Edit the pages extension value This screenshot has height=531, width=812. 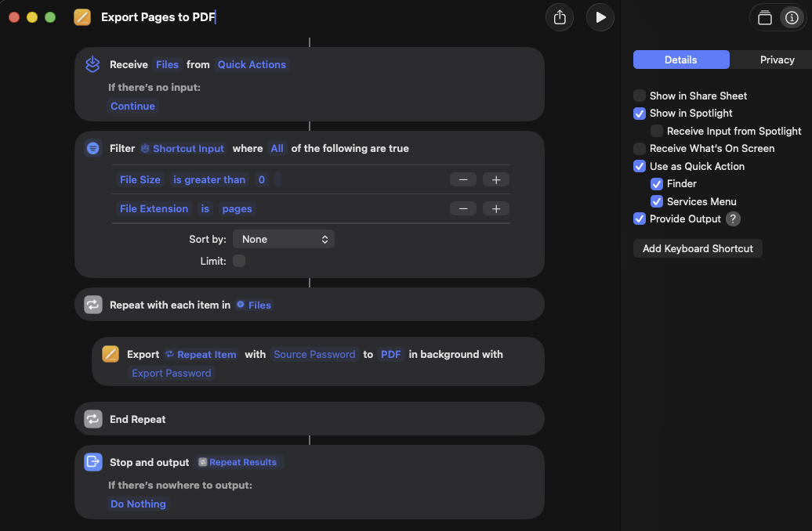(237, 208)
